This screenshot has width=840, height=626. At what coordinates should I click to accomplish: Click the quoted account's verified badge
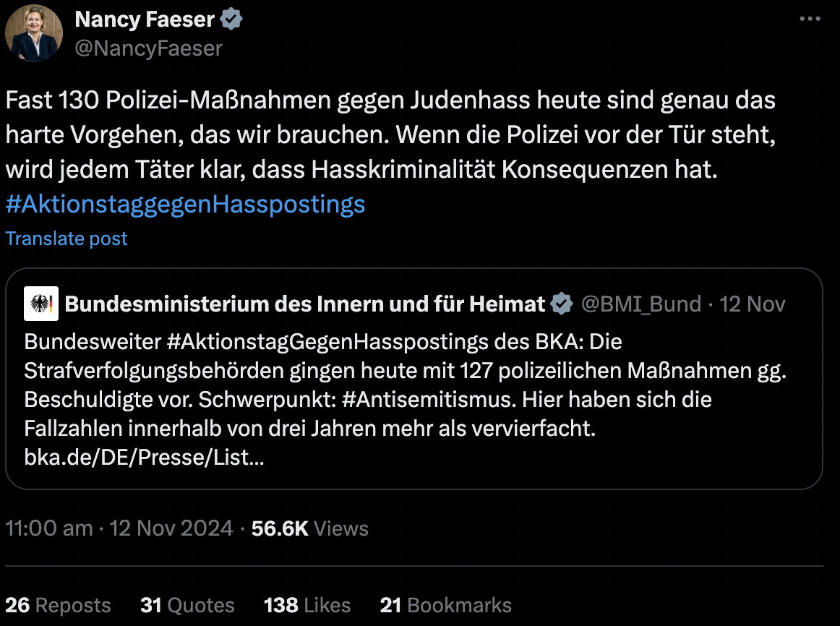pos(561,304)
